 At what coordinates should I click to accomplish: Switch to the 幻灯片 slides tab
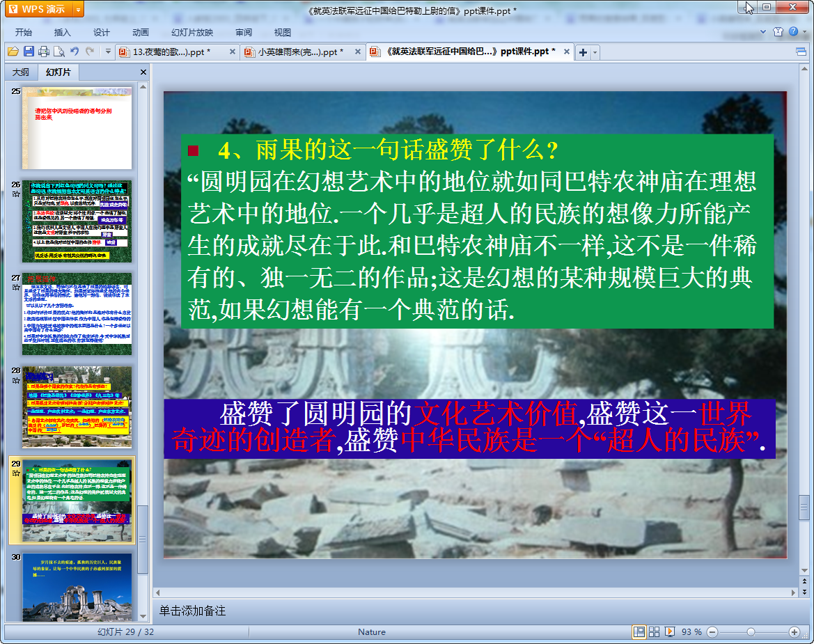click(58, 72)
